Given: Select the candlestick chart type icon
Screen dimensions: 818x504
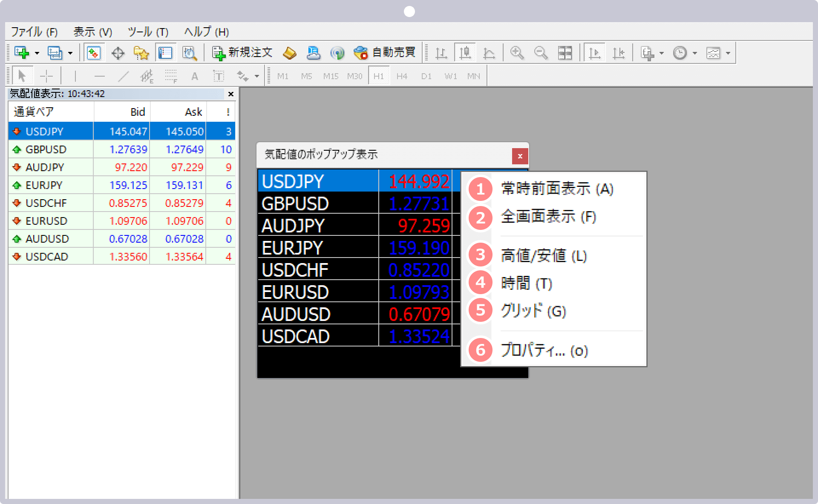Looking at the screenshot, I should pos(465,53).
